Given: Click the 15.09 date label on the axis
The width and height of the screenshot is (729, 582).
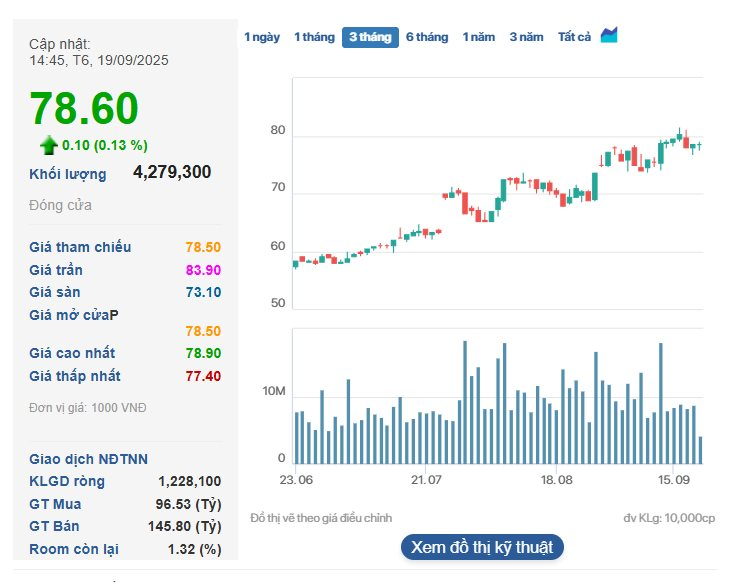Looking at the screenshot, I should tap(672, 480).
